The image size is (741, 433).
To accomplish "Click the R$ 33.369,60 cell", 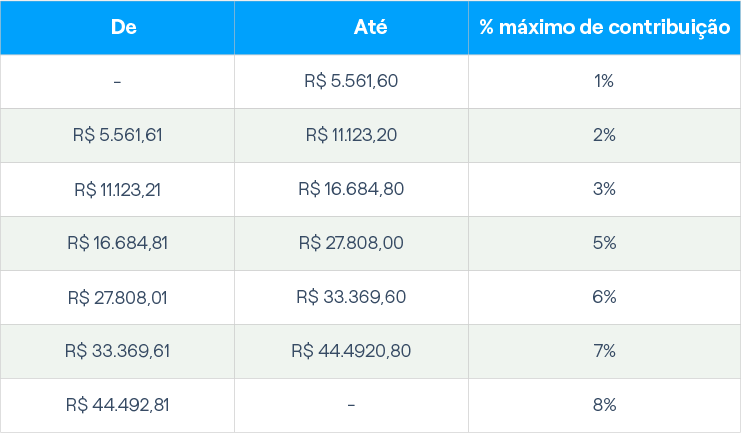I will tap(351, 297).
